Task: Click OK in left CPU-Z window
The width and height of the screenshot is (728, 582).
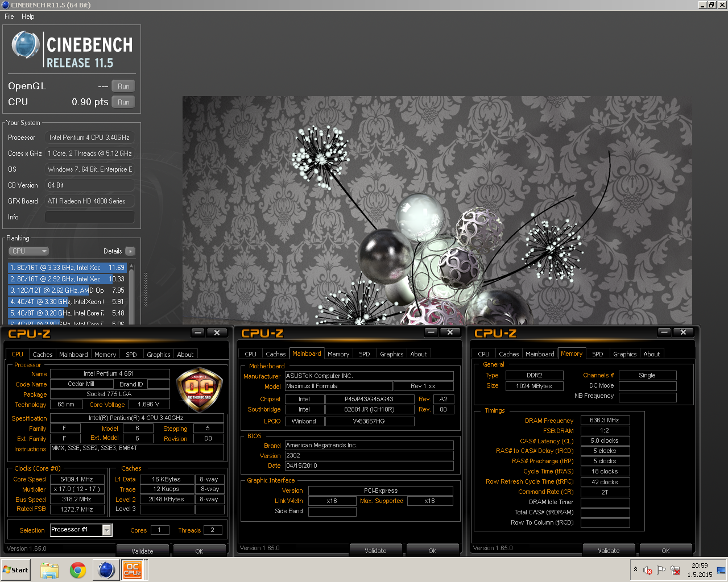Action: [x=199, y=551]
